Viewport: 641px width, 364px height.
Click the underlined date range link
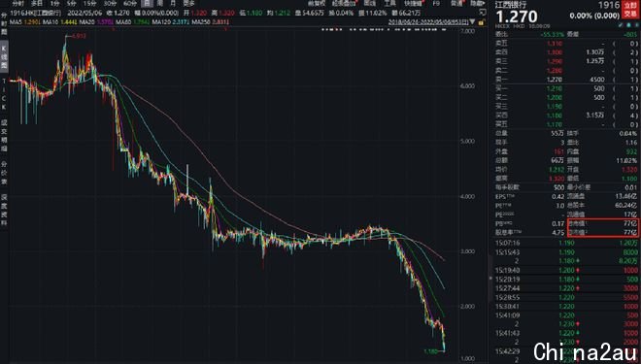point(428,21)
